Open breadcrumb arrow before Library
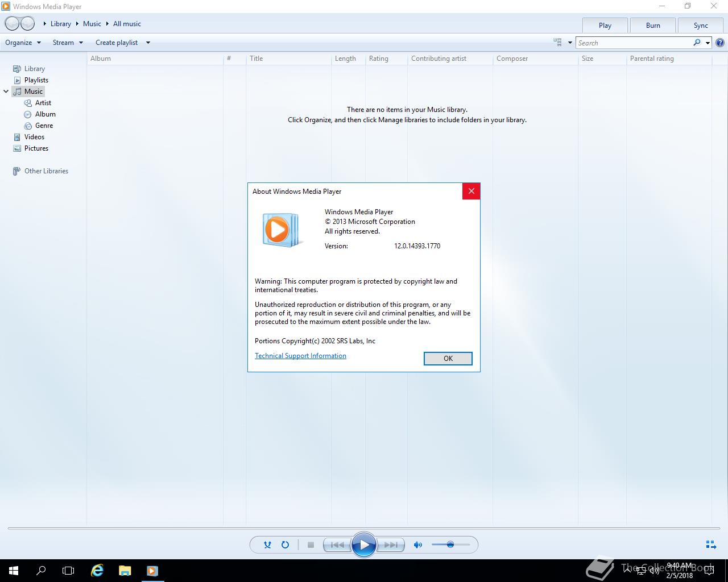728x582 pixels. [x=45, y=24]
